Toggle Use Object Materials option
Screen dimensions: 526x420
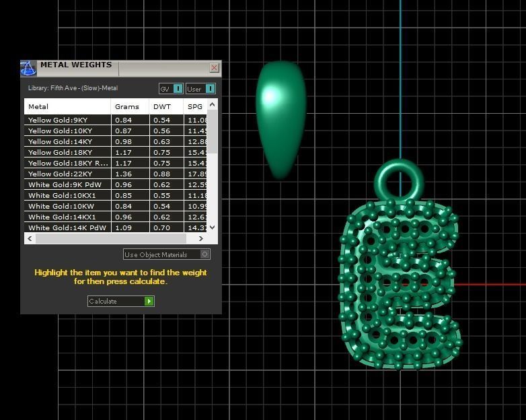coord(167,254)
